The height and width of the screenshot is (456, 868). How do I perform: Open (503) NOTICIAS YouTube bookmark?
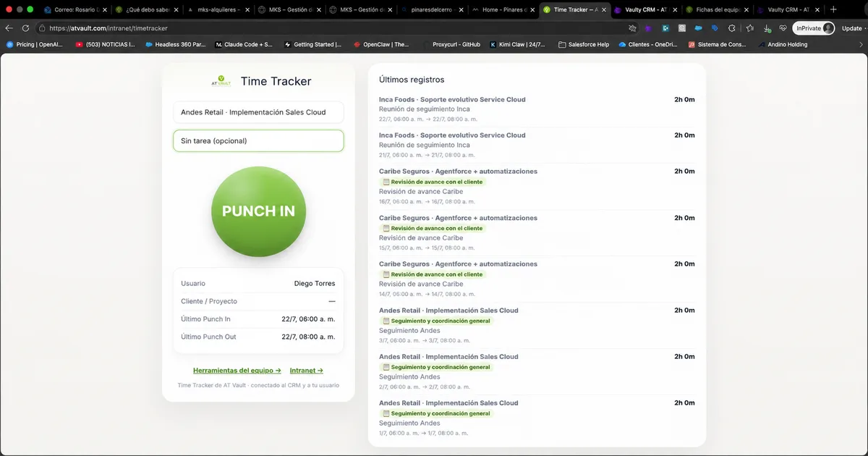point(106,44)
